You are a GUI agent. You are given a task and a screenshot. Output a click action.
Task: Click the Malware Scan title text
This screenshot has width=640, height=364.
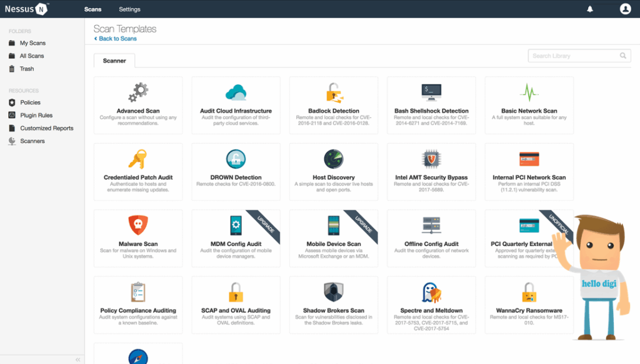click(138, 243)
